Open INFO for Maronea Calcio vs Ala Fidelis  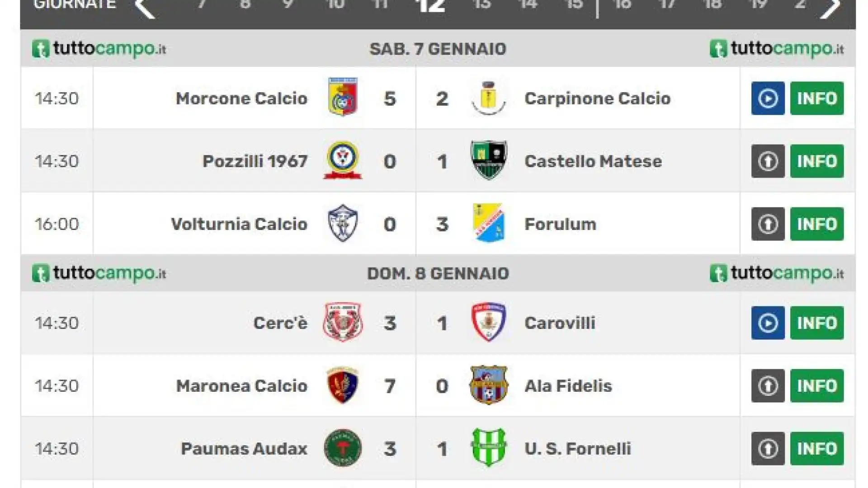click(x=817, y=385)
